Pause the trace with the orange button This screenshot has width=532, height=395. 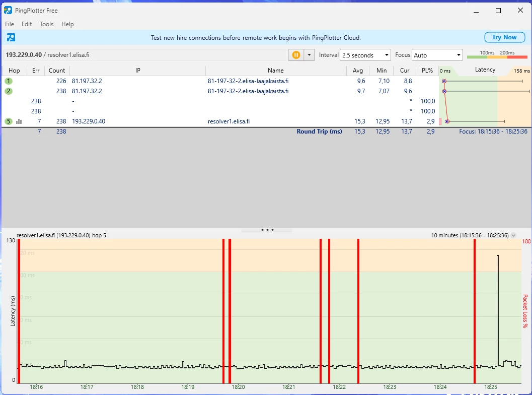tap(296, 55)
